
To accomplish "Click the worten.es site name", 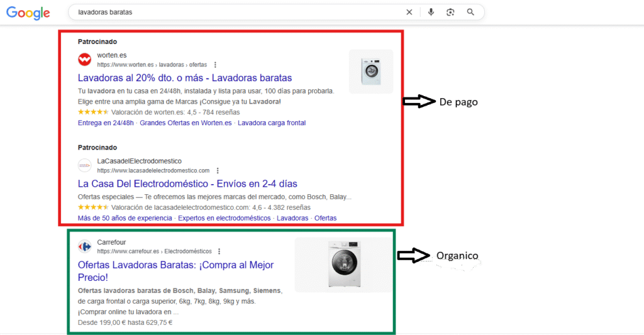I will click(112, 55).
